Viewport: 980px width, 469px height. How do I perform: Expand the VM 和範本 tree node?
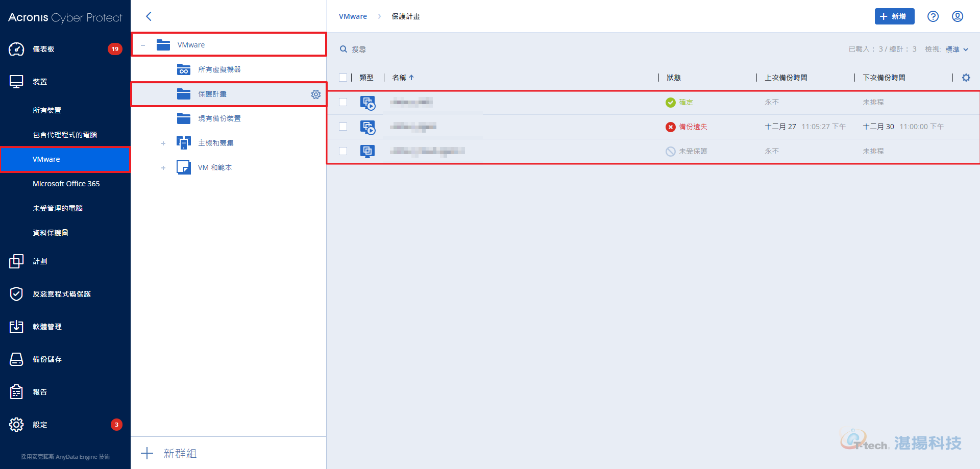pos(163,168)
